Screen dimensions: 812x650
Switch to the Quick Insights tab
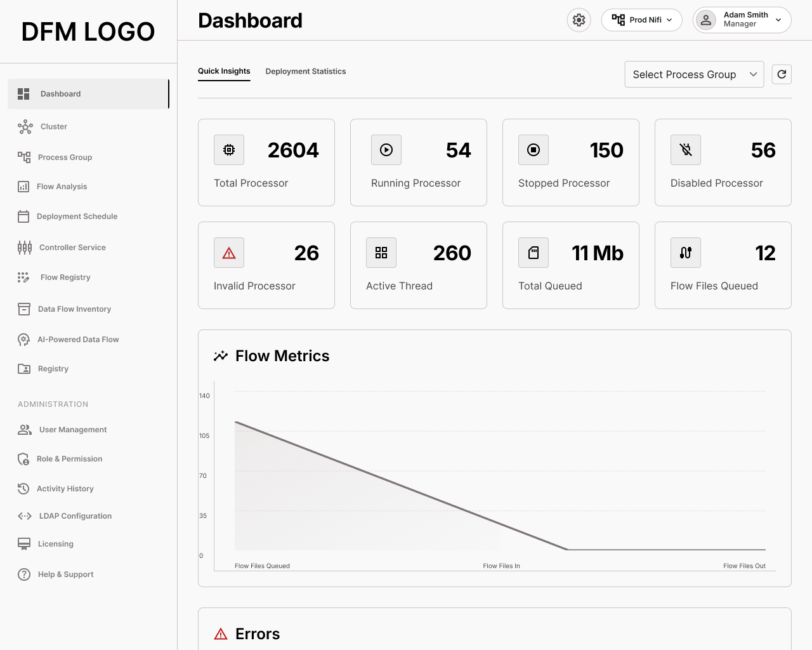(x=224, y=71)
